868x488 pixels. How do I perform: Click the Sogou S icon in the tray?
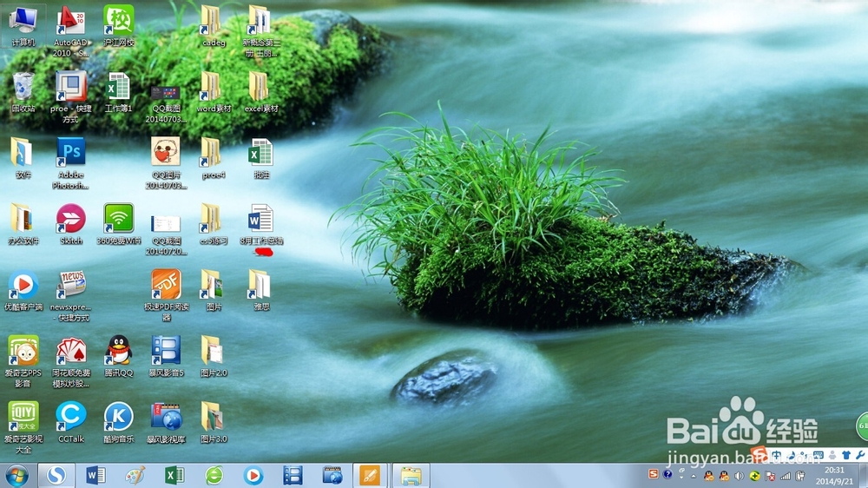pyautogui.click(x=654, y=474)
